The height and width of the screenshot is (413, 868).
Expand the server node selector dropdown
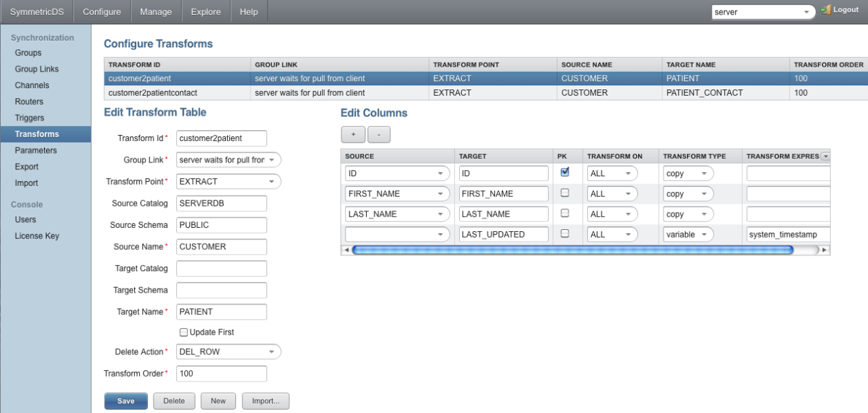pyautogui.click(x=807, y=12)
